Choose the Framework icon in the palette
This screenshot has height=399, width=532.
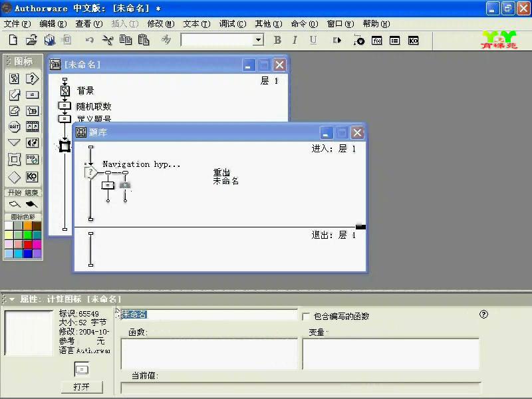(14, 159)
